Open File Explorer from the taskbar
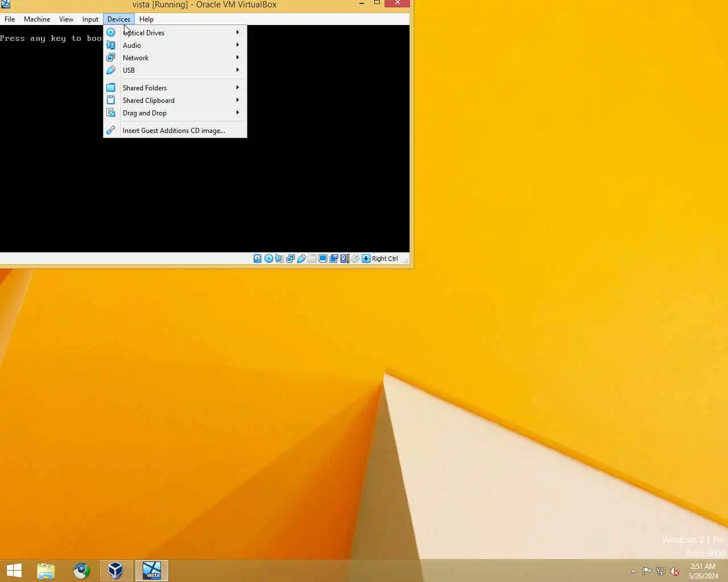The width and height of the screenshot is (728, 582). click(46, 571)
